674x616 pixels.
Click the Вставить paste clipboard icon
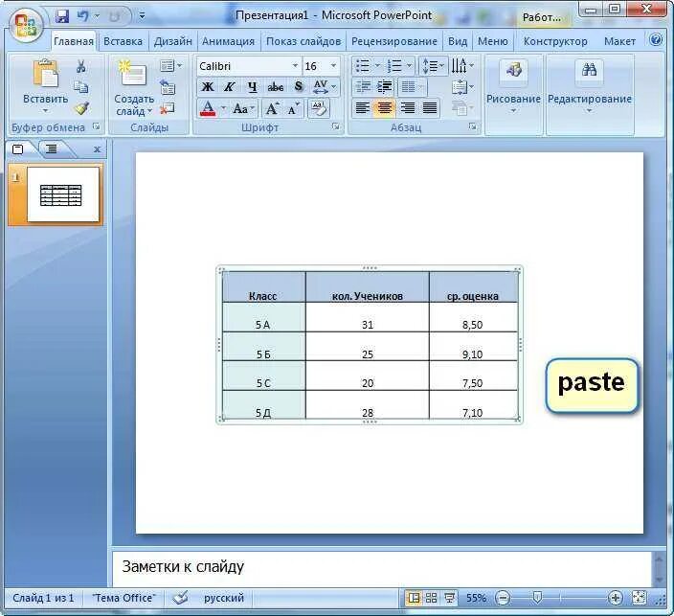(46, 73)
